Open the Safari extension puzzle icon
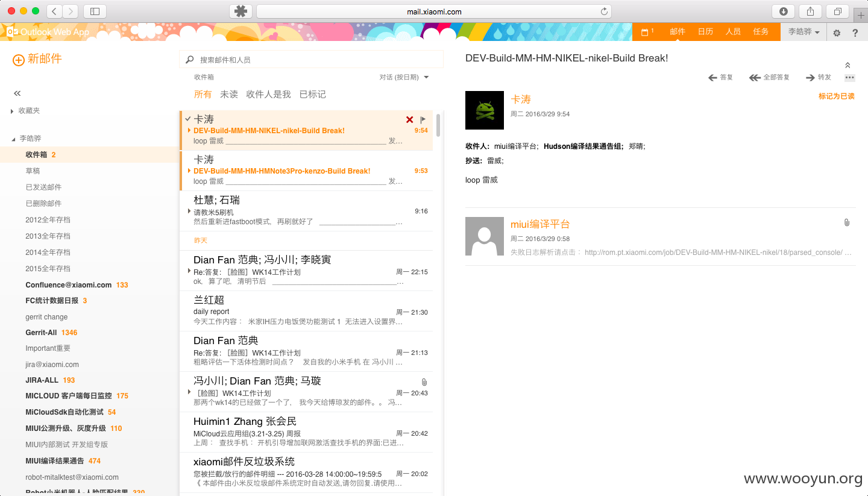 point(241,11)
